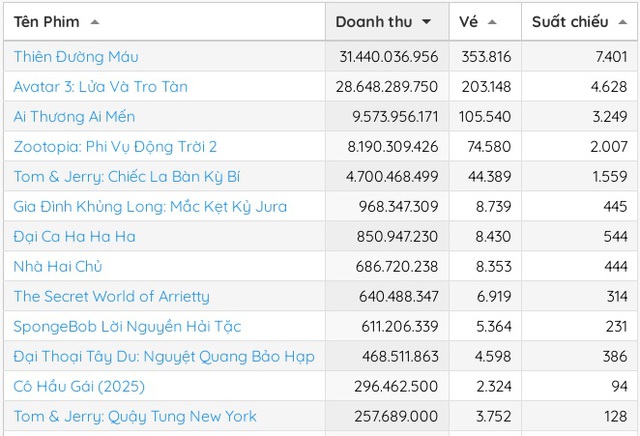Click sort arrow beside Vé header
This screenshot has width=640, height=436.
pyautogui.click(x=492, y=22)
